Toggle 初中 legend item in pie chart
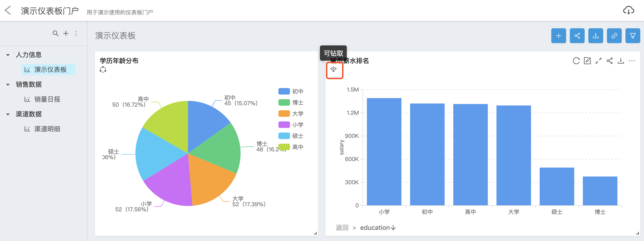644x241 pixels. [x=290, y=92]
